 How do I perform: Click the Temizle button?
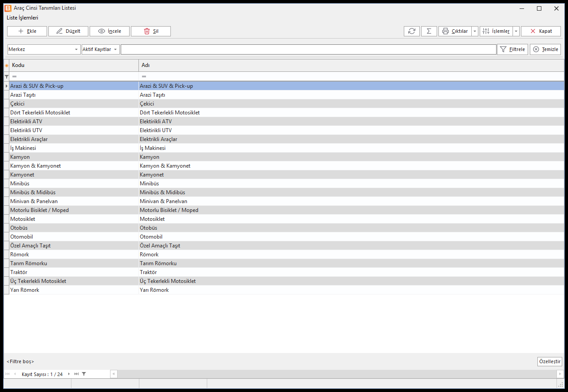(x=545, y=49)
